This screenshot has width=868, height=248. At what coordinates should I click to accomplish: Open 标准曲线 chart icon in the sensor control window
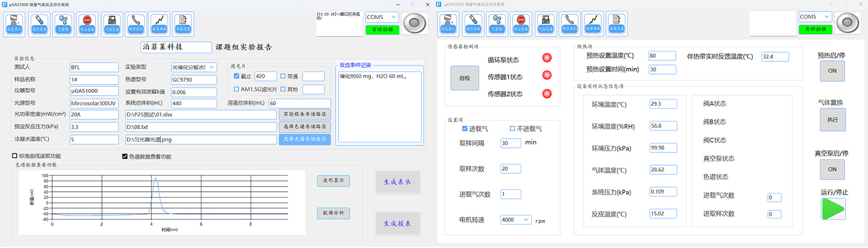click(594, 24)
